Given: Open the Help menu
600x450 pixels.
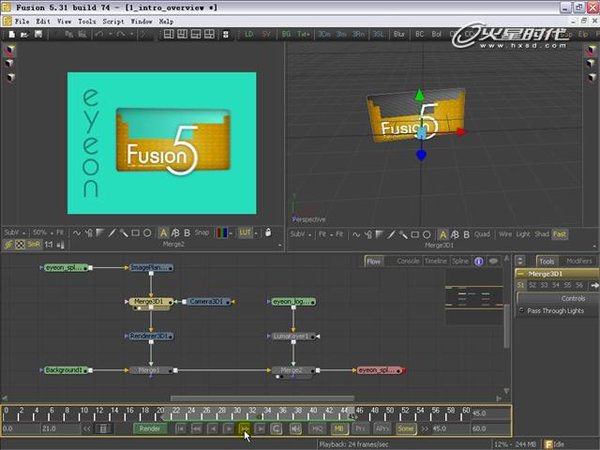Looking at the screenshot, I should (166, 21).
